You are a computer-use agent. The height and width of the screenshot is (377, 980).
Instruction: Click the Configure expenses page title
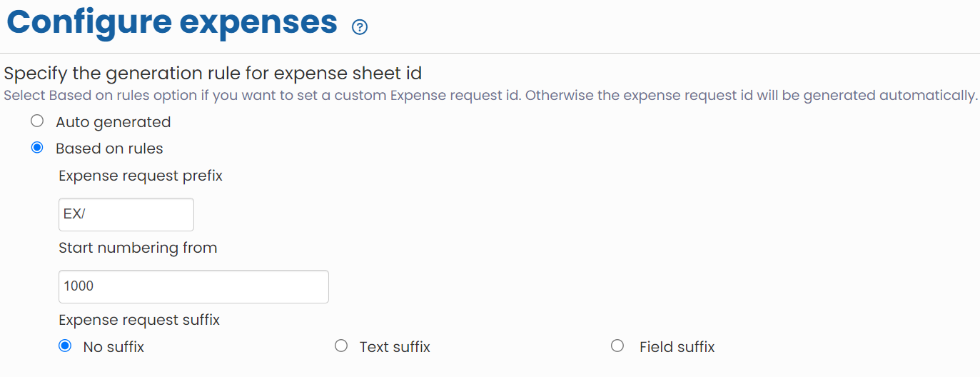[172, 22]
